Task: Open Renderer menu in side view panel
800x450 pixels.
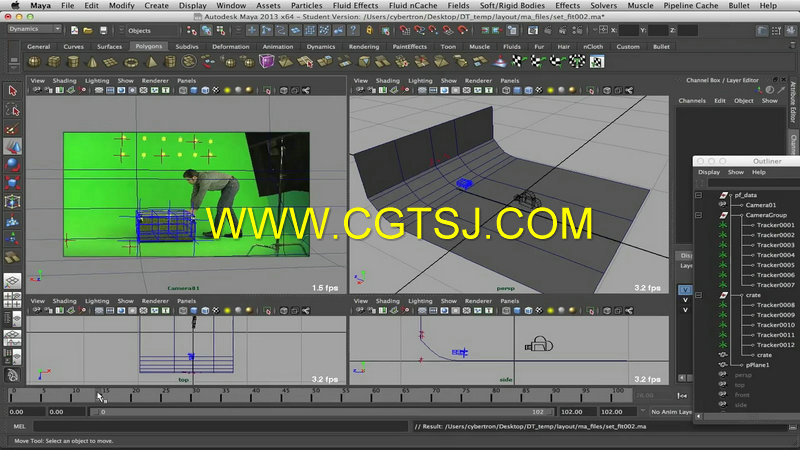Action: (478, 301)
